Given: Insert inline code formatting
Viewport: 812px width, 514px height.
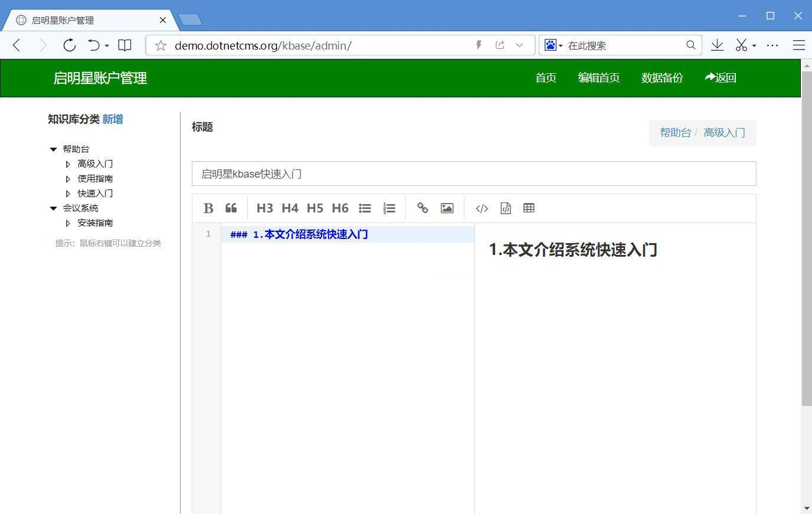Looking at the screenshot, I should pos(482,208).
